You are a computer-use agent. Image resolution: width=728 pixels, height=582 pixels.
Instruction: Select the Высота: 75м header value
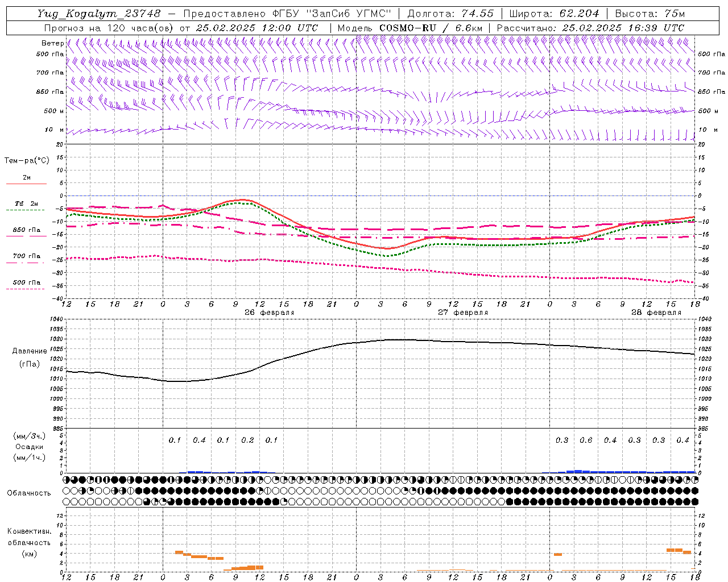click(650, 14)
